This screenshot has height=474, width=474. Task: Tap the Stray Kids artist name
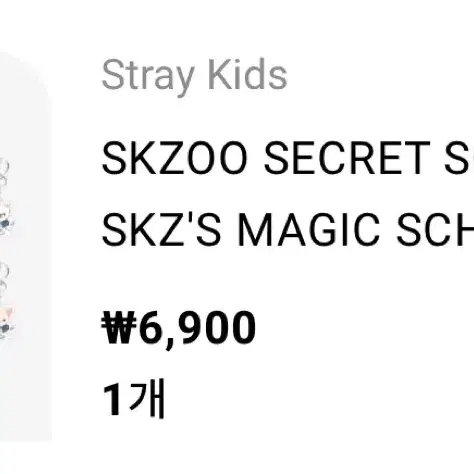194,76
